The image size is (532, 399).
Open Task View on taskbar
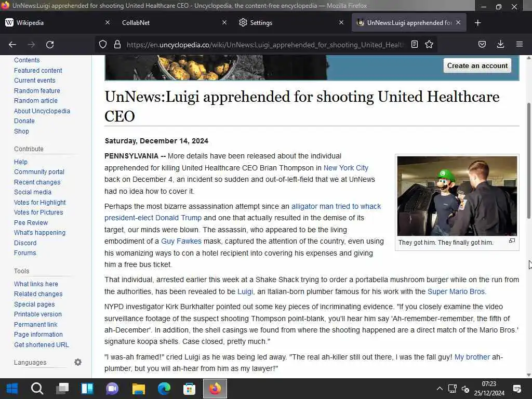[x=62, y=389]
